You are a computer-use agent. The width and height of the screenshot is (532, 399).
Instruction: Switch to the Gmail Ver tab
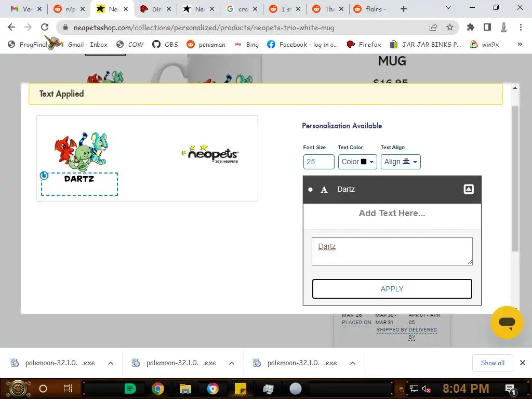pos(21,9)
